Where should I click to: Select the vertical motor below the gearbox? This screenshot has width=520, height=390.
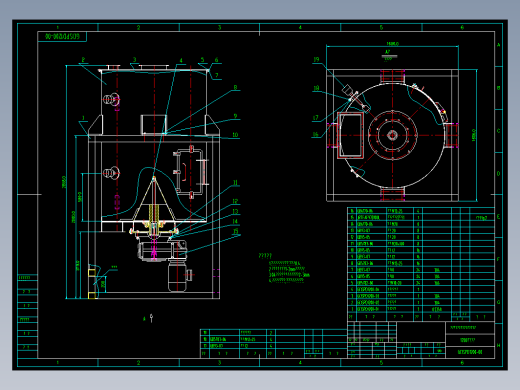[177, 275]
